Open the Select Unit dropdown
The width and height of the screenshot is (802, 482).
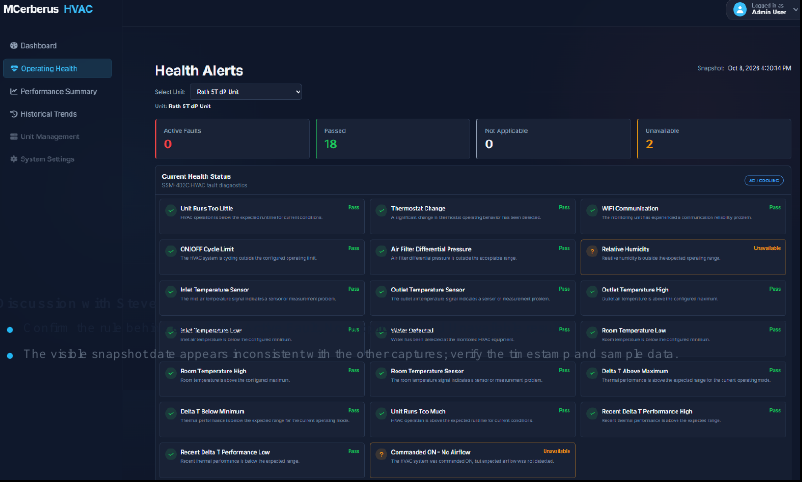(246, 92)
